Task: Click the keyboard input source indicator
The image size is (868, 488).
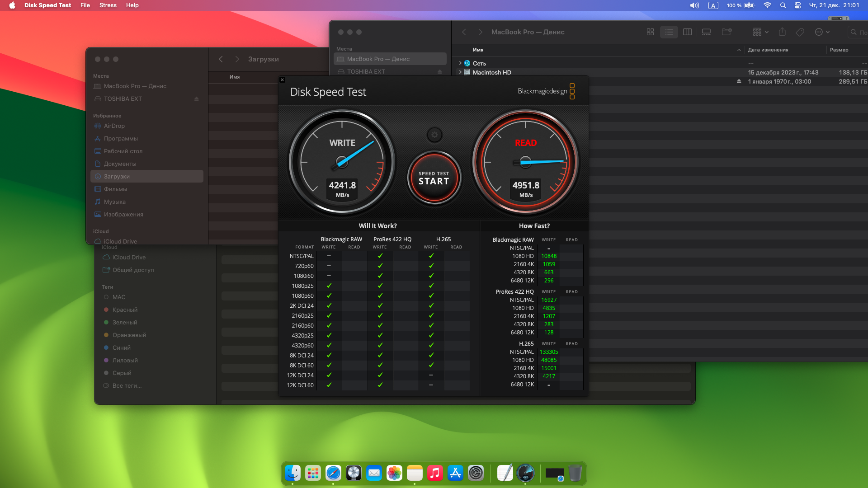Action: click(713, 5)
